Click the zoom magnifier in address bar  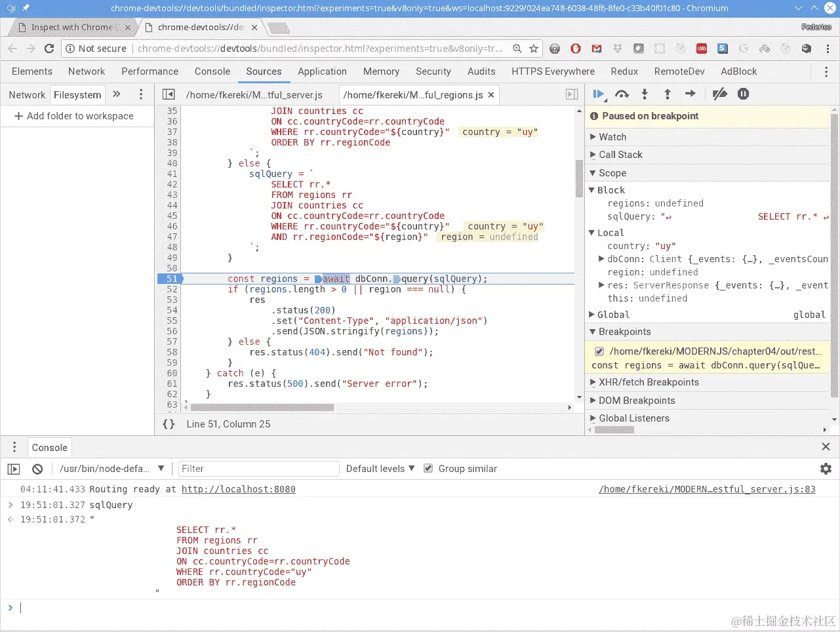(517, 49)
